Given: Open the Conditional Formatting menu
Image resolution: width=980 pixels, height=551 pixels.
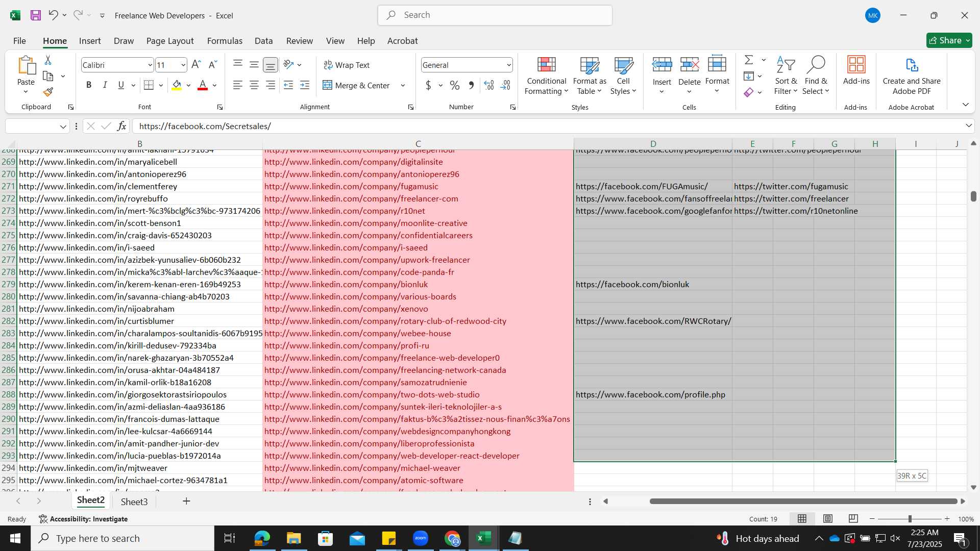Looking at the screenshot, I should (546, 76).
